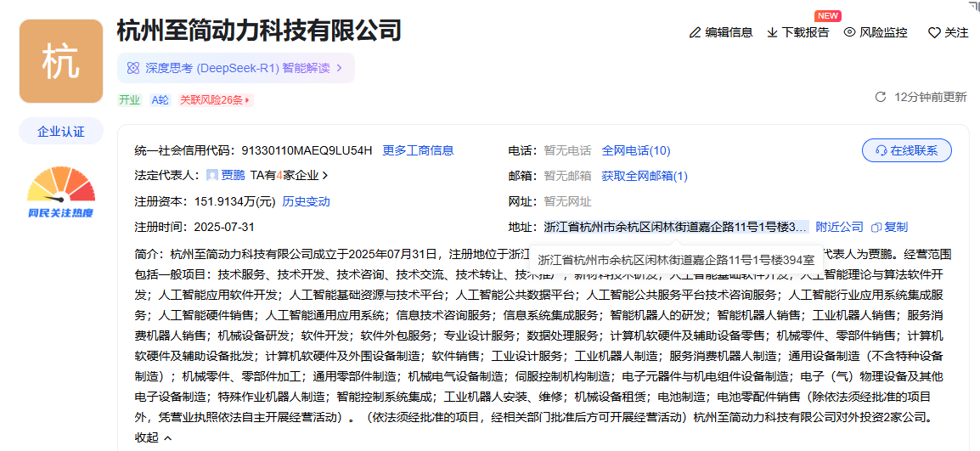This screenshot has width=980, height=451.
Task: Click registration date 2025-07-31
Action: coord(224,227)
